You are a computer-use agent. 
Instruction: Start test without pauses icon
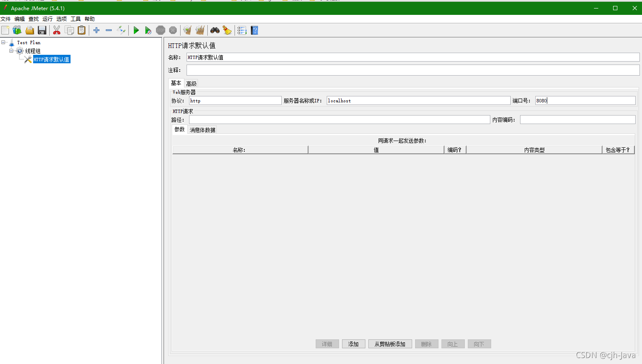(x=148, y=30)
